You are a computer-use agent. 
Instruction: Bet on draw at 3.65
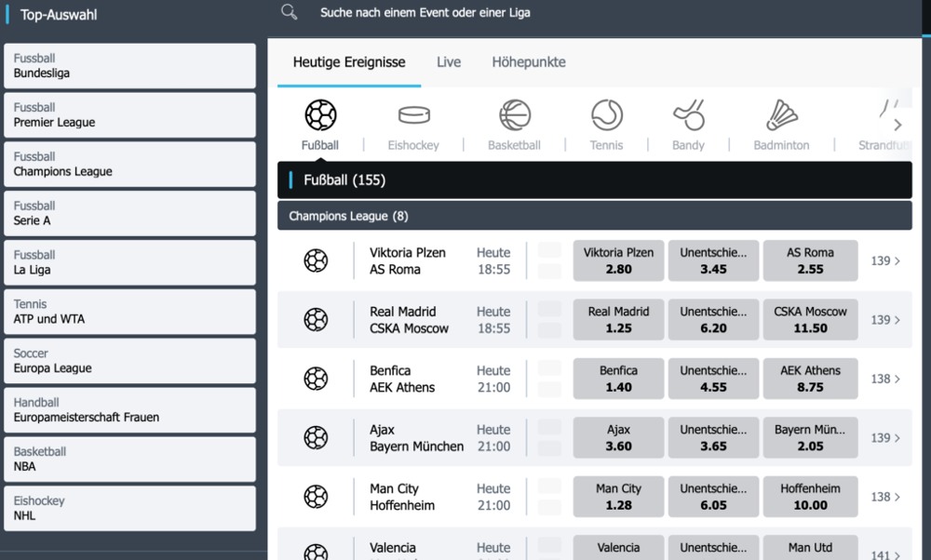(713, 438)
